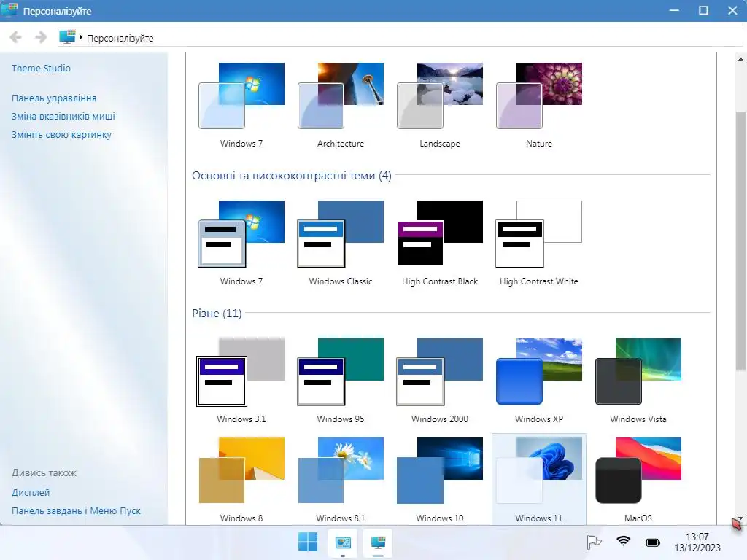The height and width of the screenshot is (560, 747).
Task: Switch to the Personalization taskbar window
Action: coord(379,542)
